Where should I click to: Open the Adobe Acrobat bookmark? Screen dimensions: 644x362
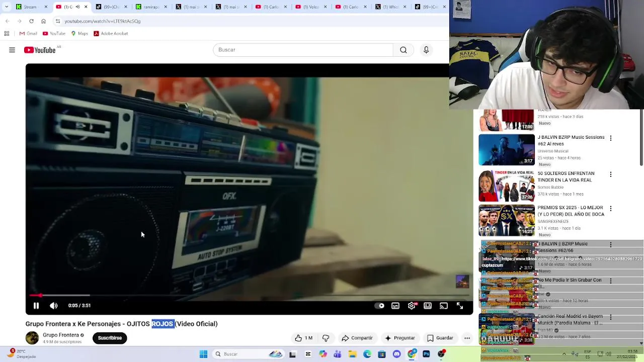pos(111,34)
